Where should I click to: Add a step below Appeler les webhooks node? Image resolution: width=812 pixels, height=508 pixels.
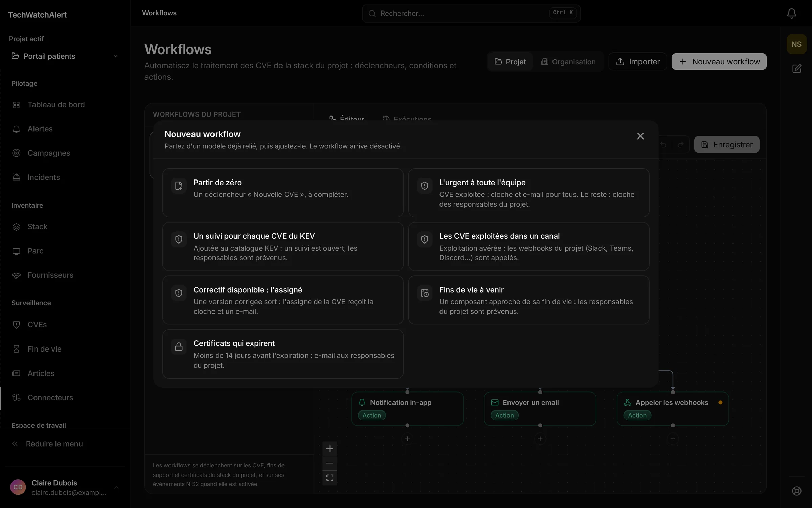point(673,439)
